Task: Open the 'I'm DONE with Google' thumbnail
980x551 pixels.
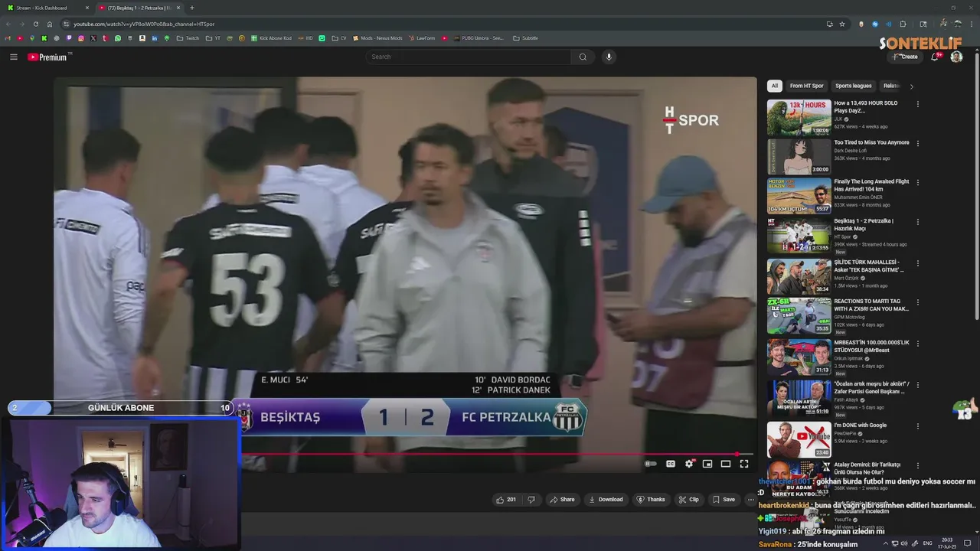Action: click(799, 440)
